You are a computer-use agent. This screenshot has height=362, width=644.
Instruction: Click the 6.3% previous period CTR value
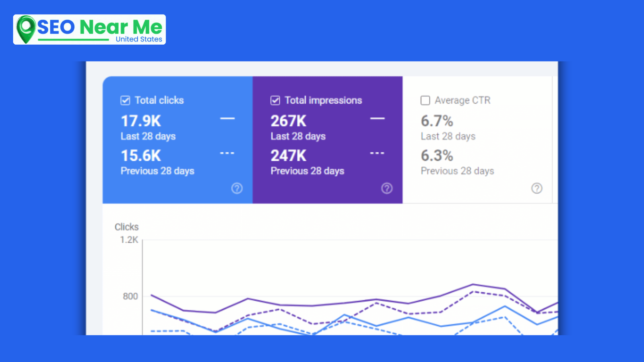(437, 156)
